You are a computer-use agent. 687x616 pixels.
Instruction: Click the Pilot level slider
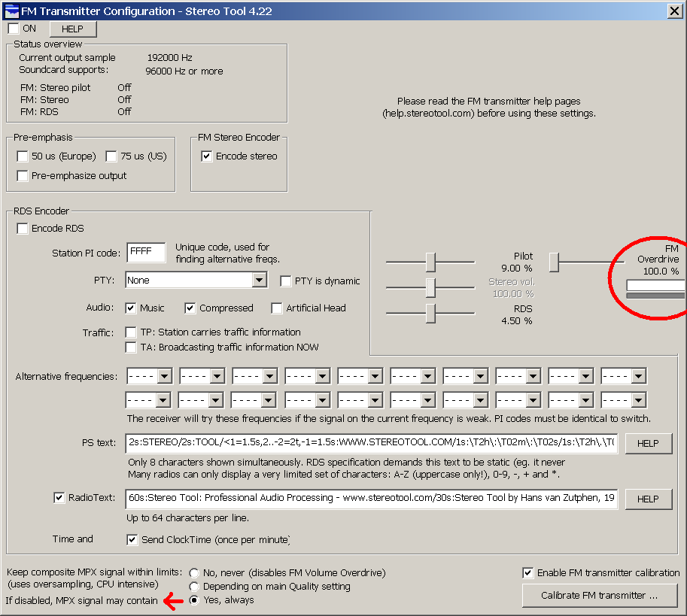point(430,262)
